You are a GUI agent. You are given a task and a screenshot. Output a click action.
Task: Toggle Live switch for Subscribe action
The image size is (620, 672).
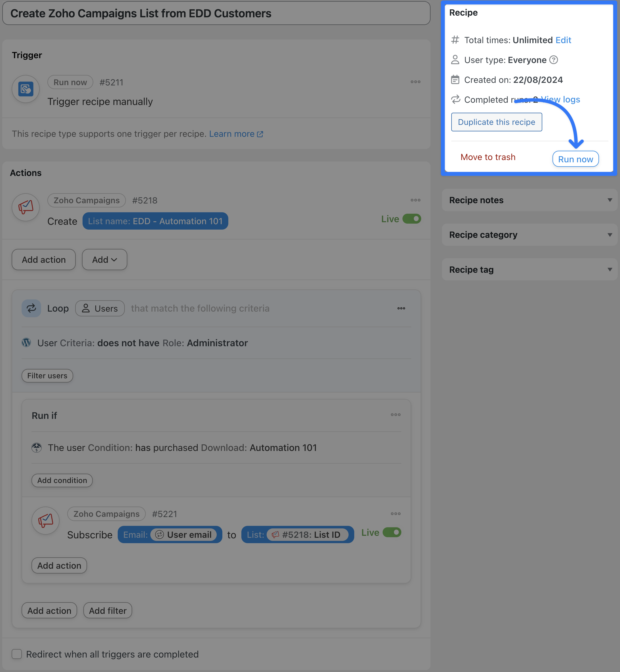pos(392,532)
